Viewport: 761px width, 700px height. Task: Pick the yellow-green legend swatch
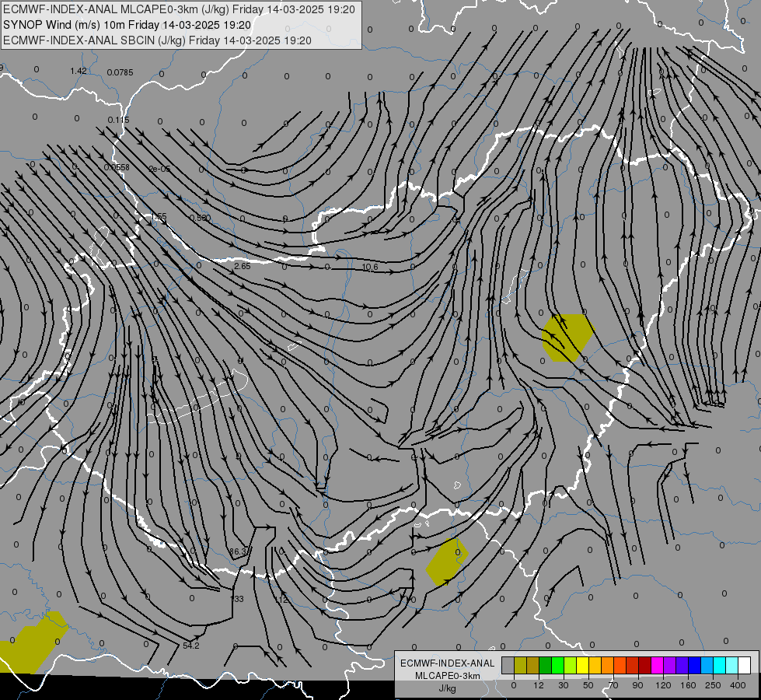pos(570,665)
